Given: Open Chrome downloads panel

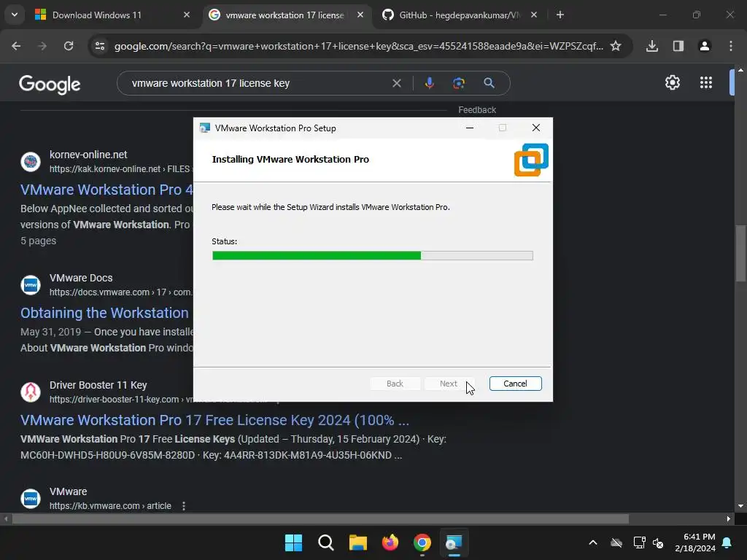Looking at the screenshot, I should [x=652, y=46].
